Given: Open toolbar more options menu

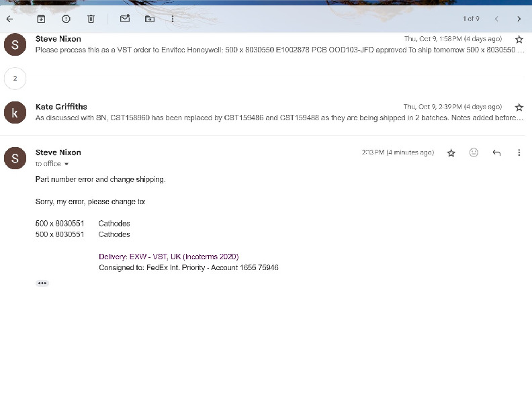Looking at the screenshot, I should click(173, 19).
